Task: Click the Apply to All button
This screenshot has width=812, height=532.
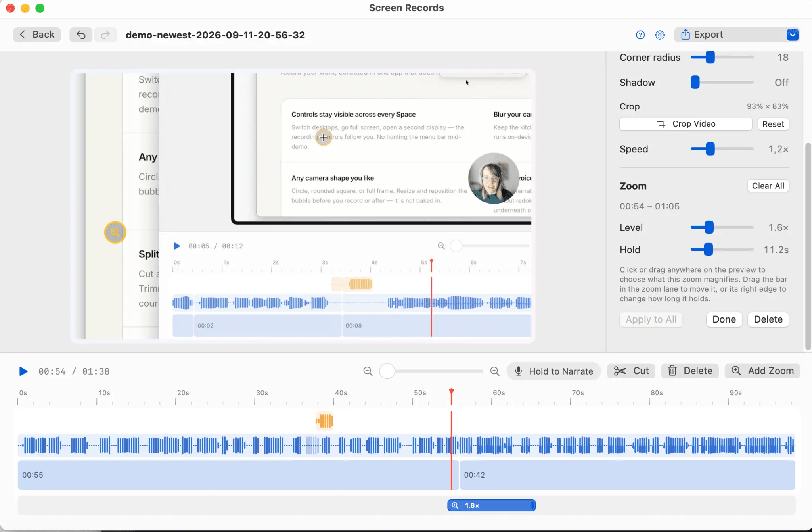Action: [651, 319]
